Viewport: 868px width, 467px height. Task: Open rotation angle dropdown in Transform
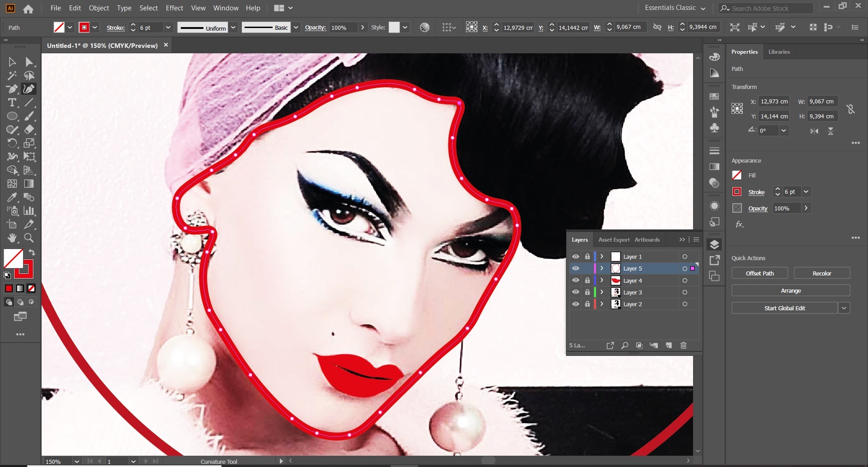pos(784,131)
